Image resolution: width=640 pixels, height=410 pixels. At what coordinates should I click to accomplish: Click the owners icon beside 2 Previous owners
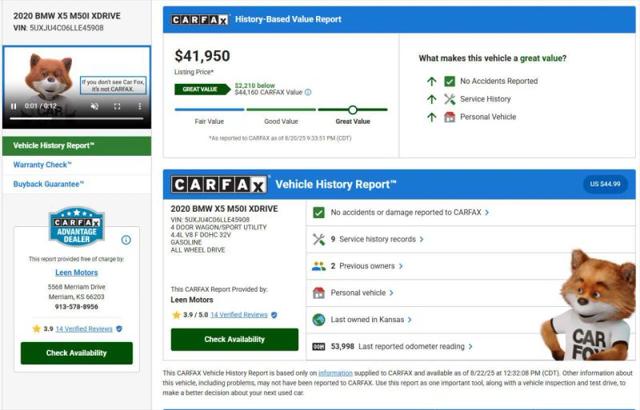click(319, 266)
